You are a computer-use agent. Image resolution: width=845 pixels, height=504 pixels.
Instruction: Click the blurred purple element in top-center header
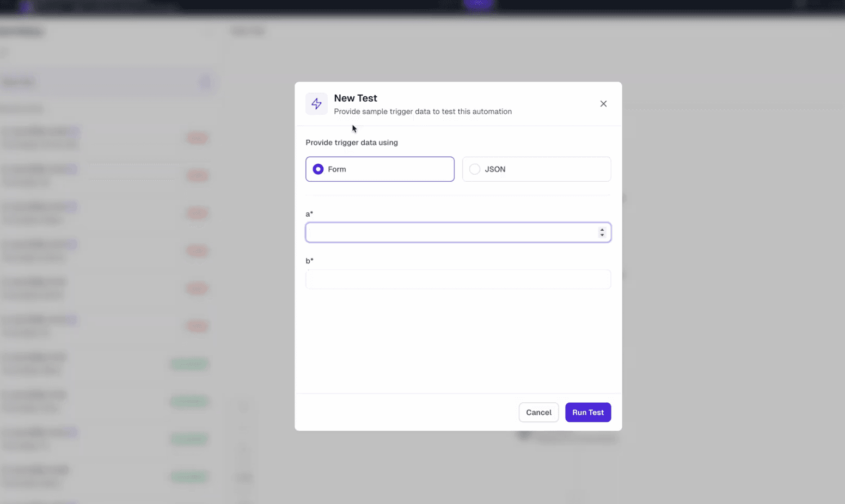tap(477, 4)
